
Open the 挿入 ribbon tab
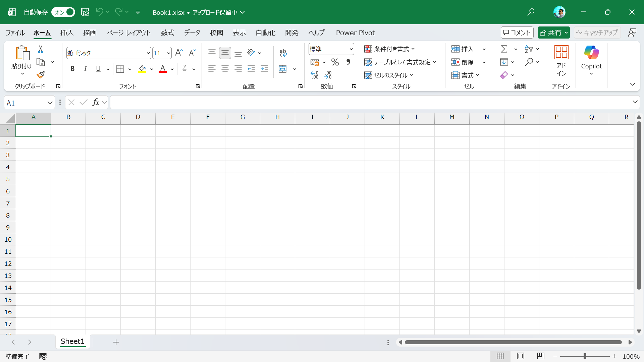[x=67, y=33]
